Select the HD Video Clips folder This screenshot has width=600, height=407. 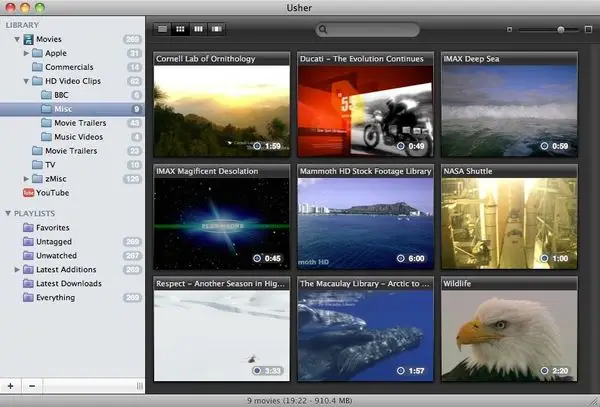click(72, 81)
